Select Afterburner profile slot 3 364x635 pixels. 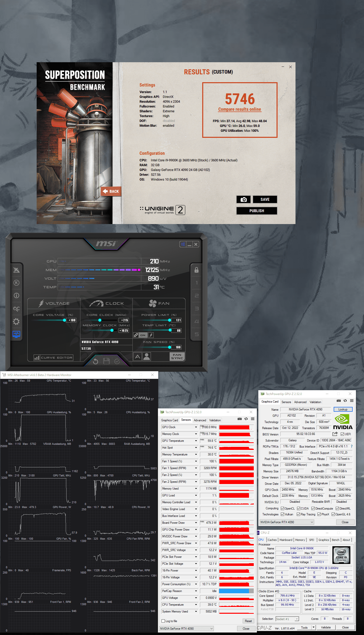pyautogui.click(x=196, y=309)
